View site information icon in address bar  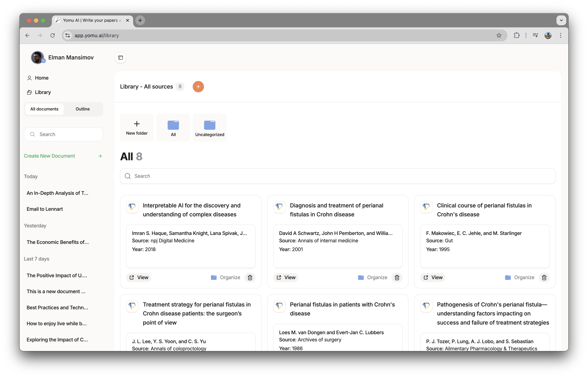(x=67, y=35)
